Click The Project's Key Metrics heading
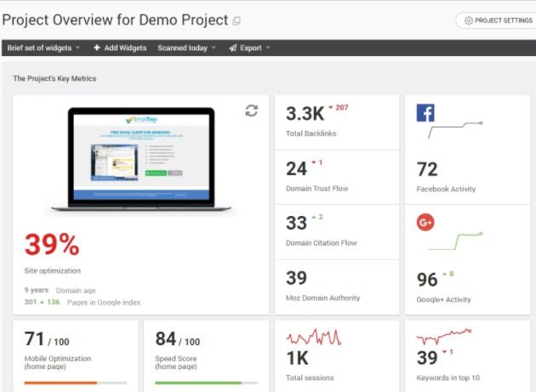 pyautogui.click(x=54, y=78)
